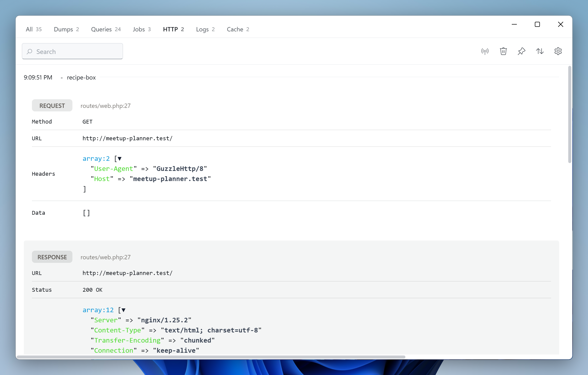Click the "GuzzleHttp/8" header value

click(x=180, y=169)
